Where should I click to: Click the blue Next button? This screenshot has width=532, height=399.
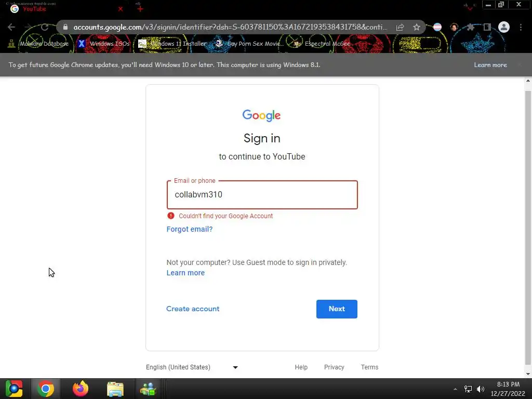[337, 309]
